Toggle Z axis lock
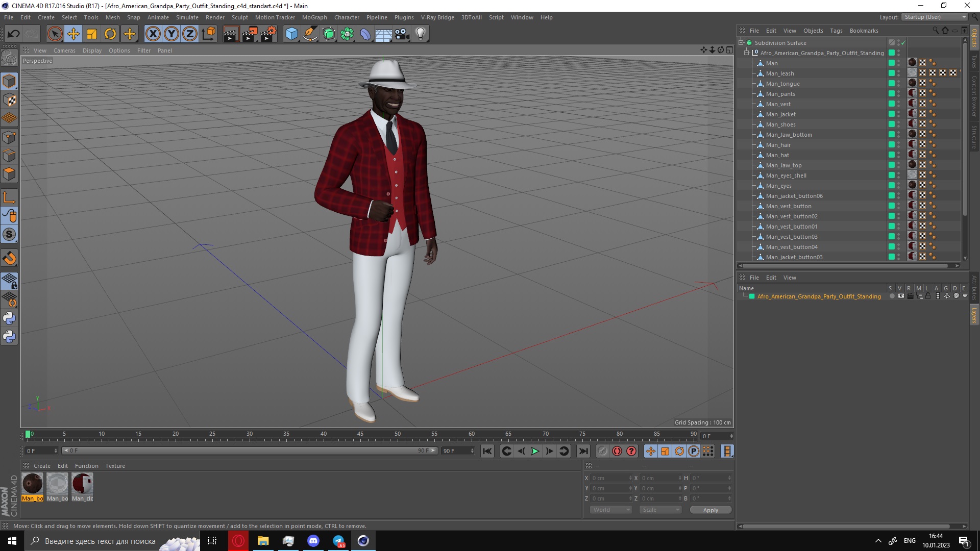 tap(190, 34)
